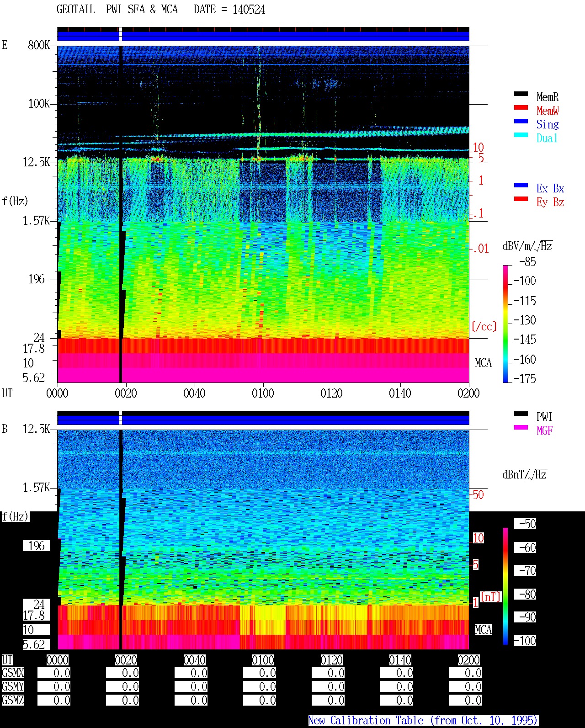Open the "New Calibration Table" note link
This screenshot has width=585, height=728.
point(423,720)
